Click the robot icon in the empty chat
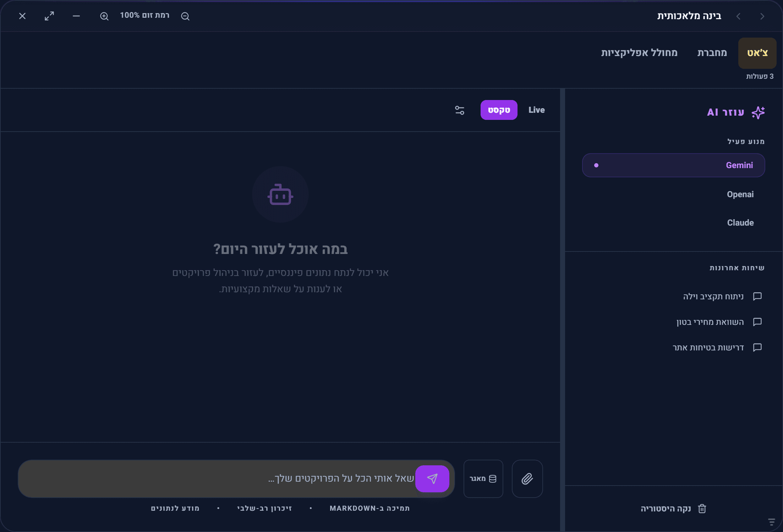Screen dimensions: 783x532 pyautogui.click(x=280, y=194)
